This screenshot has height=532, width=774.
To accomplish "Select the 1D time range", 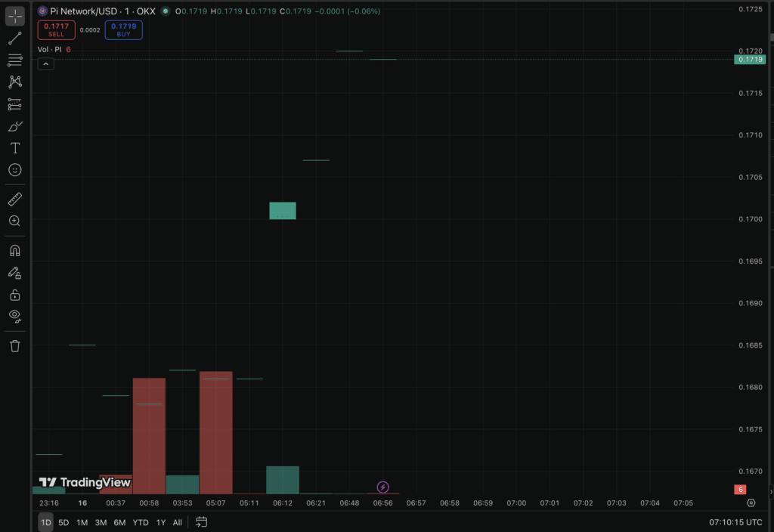I will click(46, 522).
